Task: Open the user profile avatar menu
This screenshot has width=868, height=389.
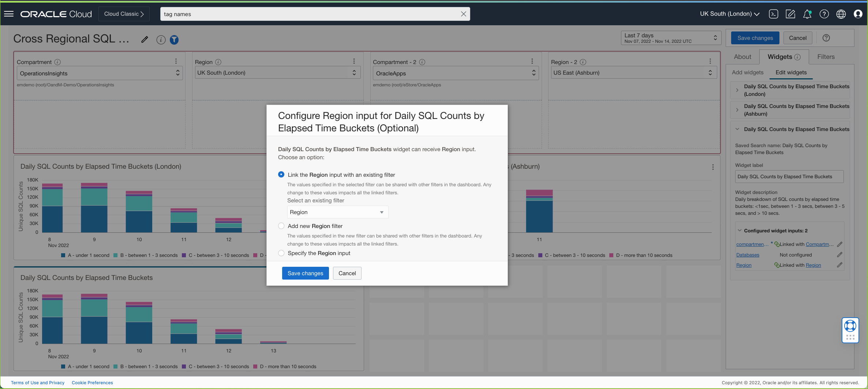Action: pyautogui.click(x=858, y=14)
